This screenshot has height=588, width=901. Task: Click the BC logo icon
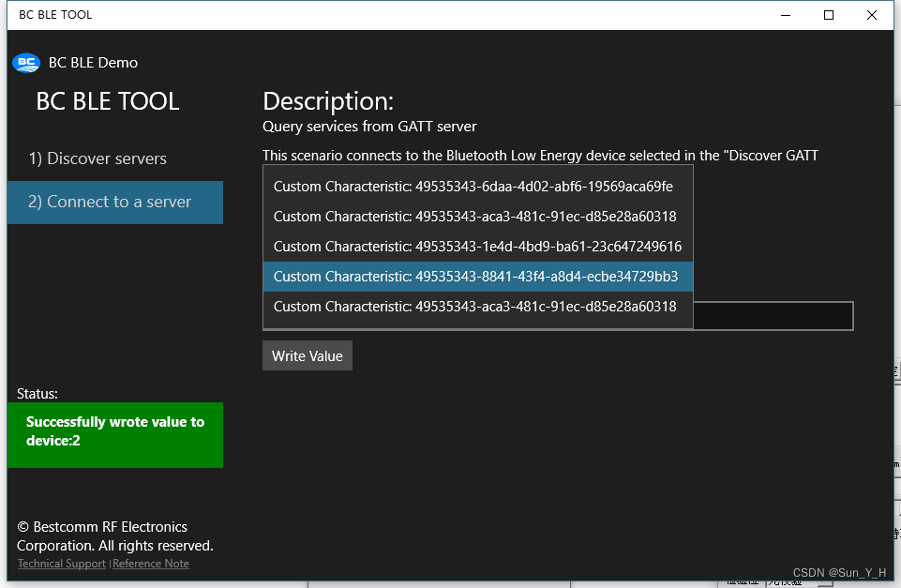tap(26, 63)
